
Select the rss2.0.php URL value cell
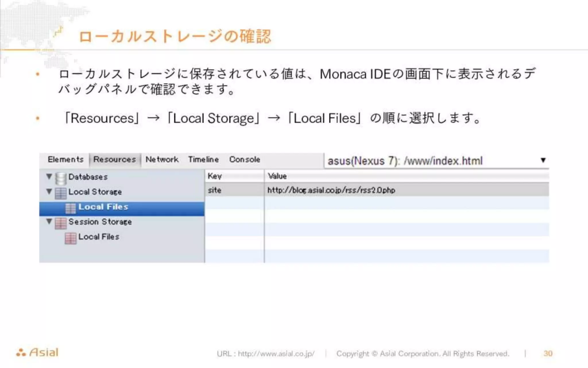click(x=407, y=190)
